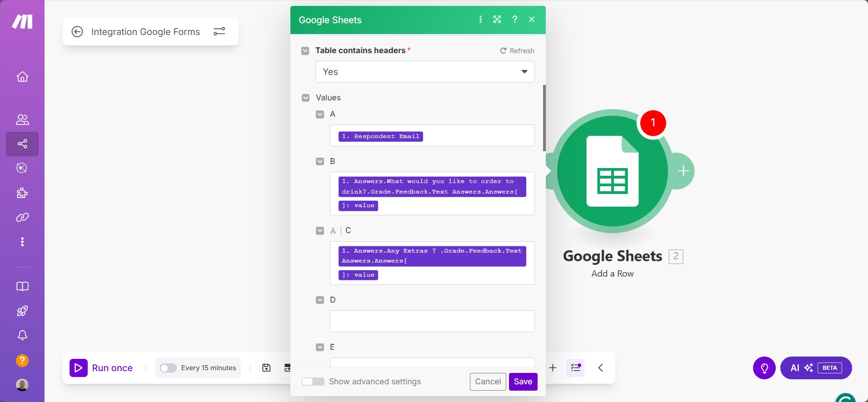Image resolution: width=868 pixels, height=402 pixels.
Task: Open user profile avatar
Action: click(22, 385)
